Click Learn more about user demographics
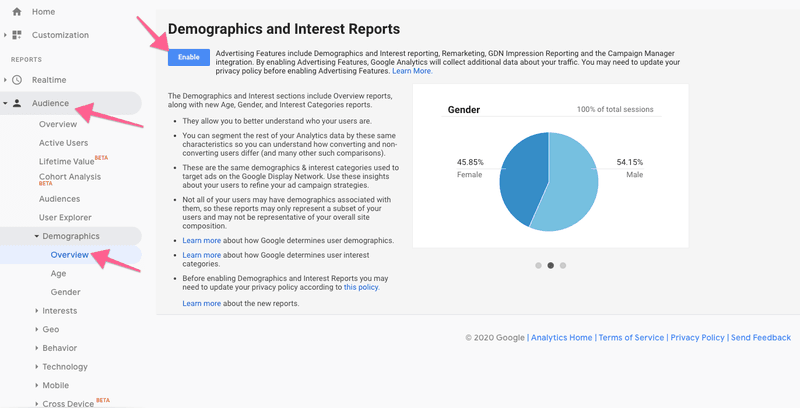The image size is (800, 408). (202, 240)
